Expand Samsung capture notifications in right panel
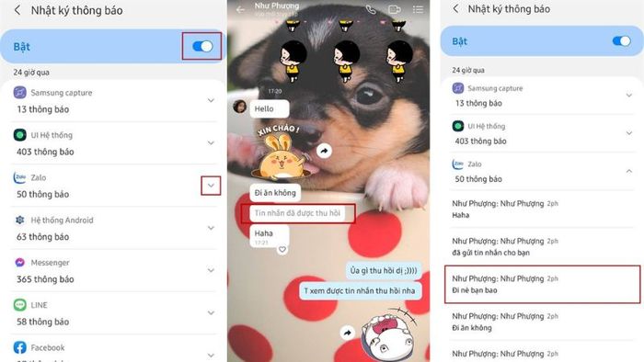The image size is (644, 362). click(x=628, y=96)
